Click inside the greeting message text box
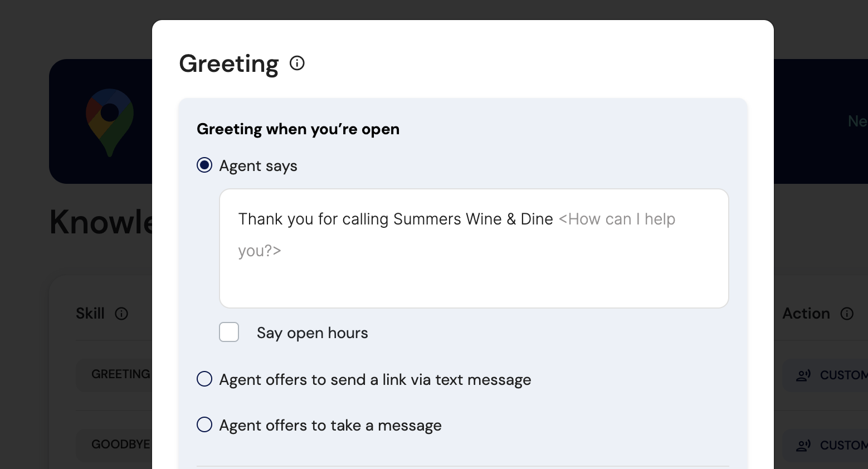The width and height of the screenshot is (868, 469). pos(474,248)
